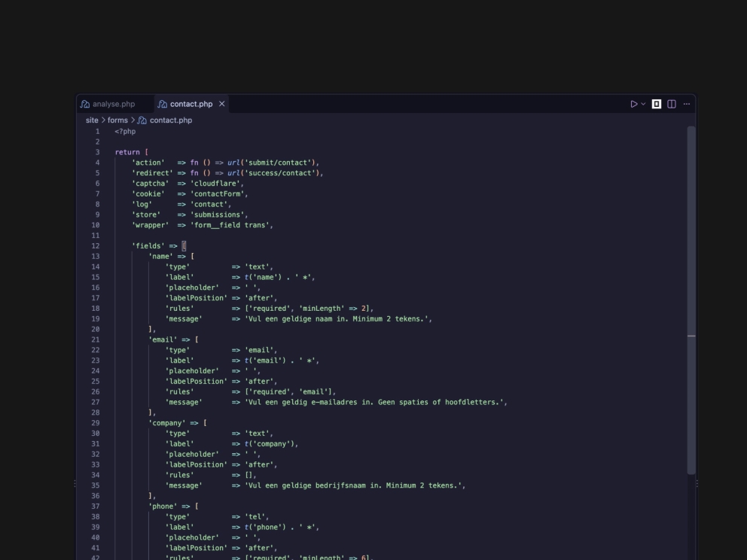Screen dimensions: 747x560
Task: Open the run options dropdown arrow
Action: click(643, 104)
